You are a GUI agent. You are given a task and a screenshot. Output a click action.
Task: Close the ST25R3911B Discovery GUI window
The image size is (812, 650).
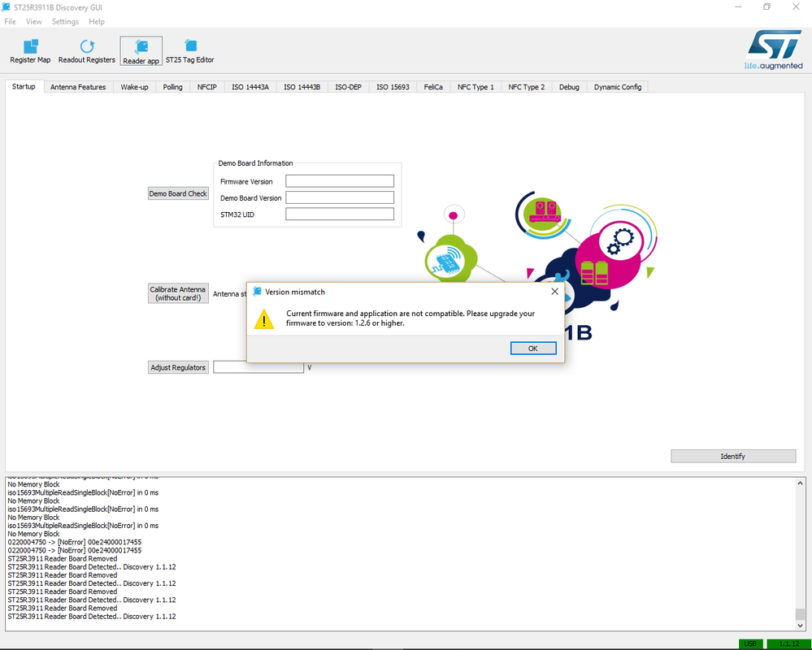[x=796, y=6]
